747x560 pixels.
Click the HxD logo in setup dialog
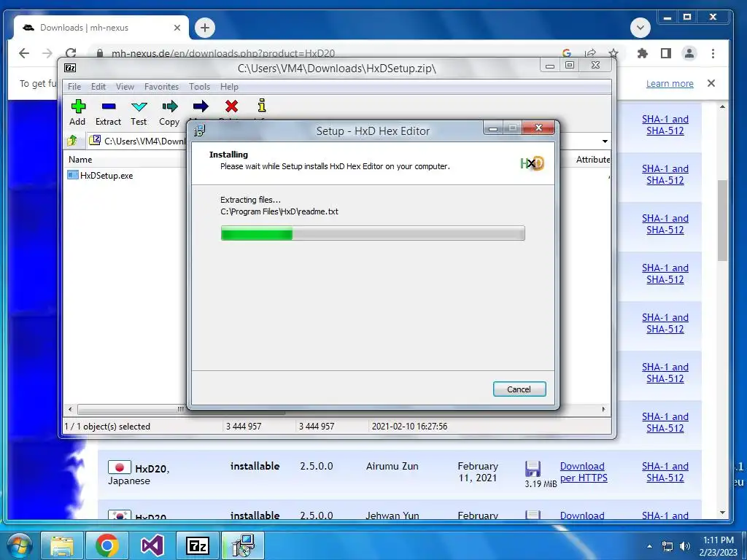pyautogui.click(x=532, y=163)
